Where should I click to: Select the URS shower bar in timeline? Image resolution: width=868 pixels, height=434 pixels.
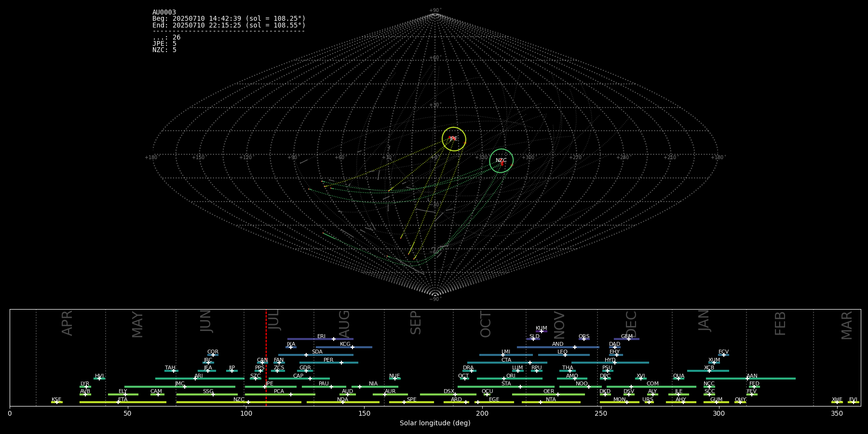(649, 402)
